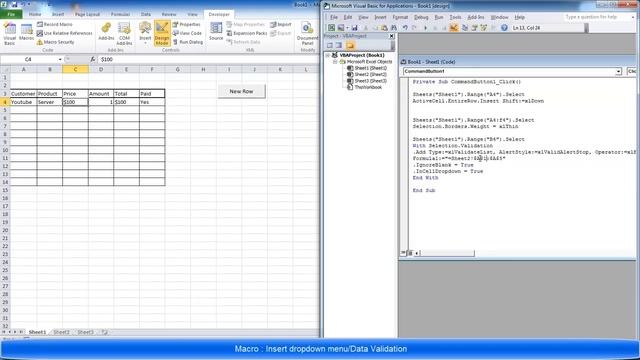The height and width of the screenshot is (360, 640).
Task: Open VBA editor Help menu
Action: (519, 17)
